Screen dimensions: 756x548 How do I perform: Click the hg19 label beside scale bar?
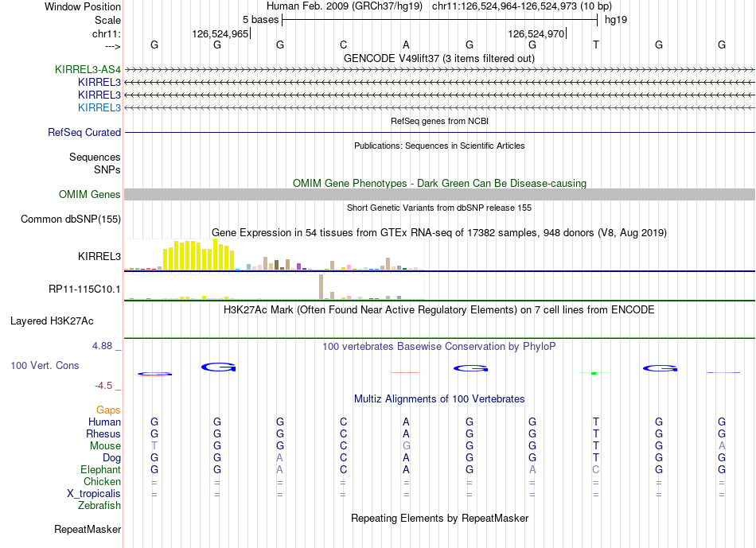click(616, 20)
